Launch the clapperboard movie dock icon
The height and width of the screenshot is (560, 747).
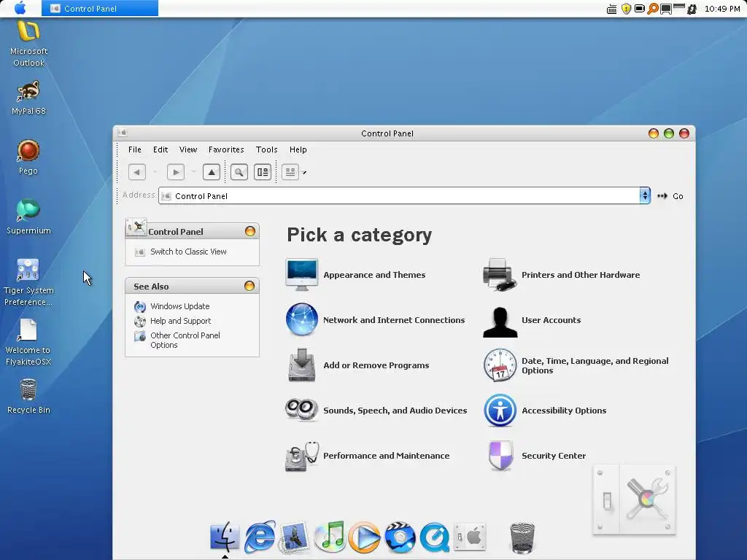(400, 537)
